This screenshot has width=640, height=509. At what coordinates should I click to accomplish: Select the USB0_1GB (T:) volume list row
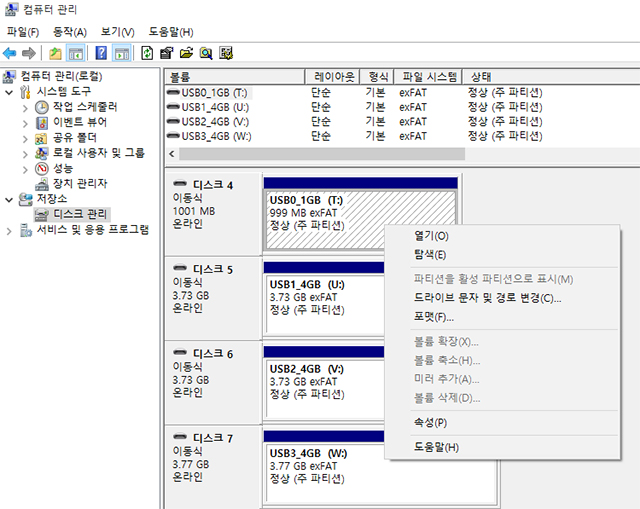(402, 93)
